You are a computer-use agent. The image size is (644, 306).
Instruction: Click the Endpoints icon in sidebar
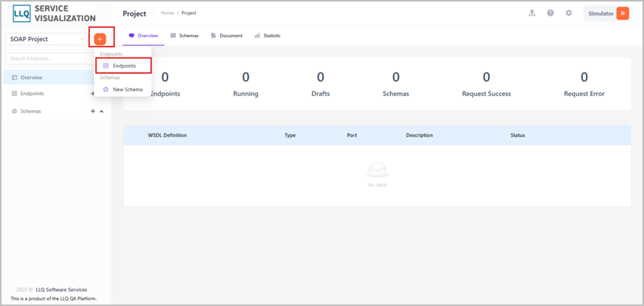tap(14, 93)
